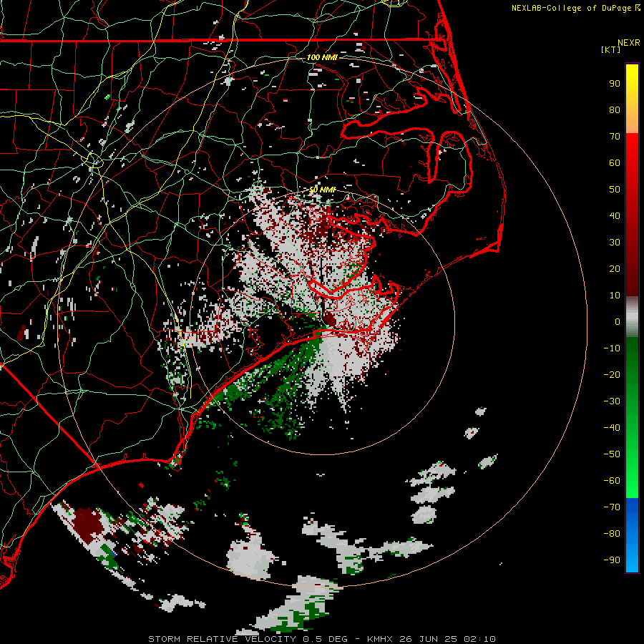Click the blue bottom segment of the color bar
Viewport: 644px width, 644px height.
[632, 535]
